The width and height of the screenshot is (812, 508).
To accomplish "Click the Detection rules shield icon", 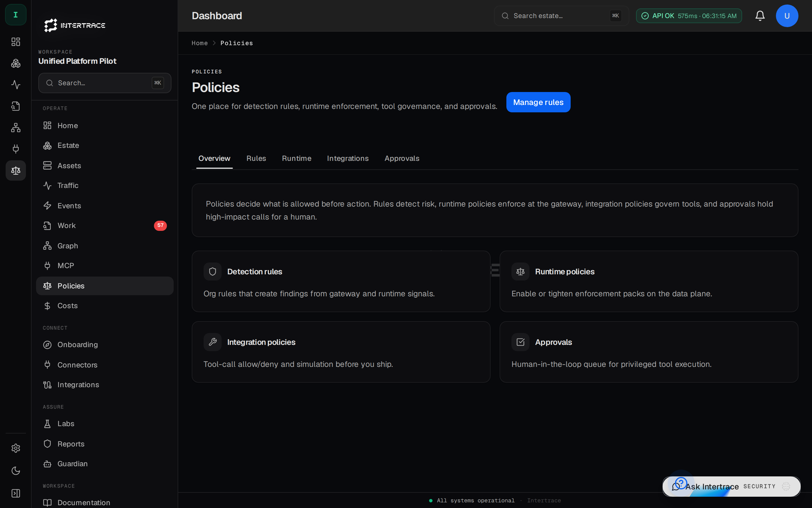I will [x=212, y=271].
